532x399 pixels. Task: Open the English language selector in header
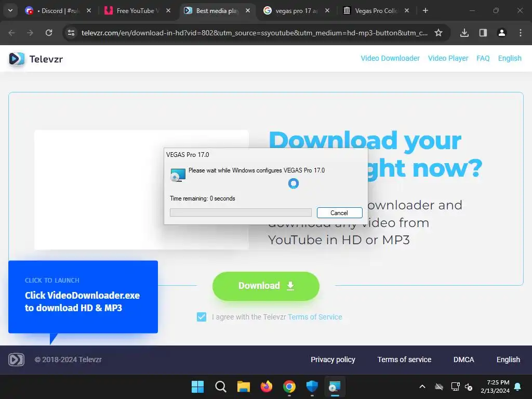[x=510, y=58]
